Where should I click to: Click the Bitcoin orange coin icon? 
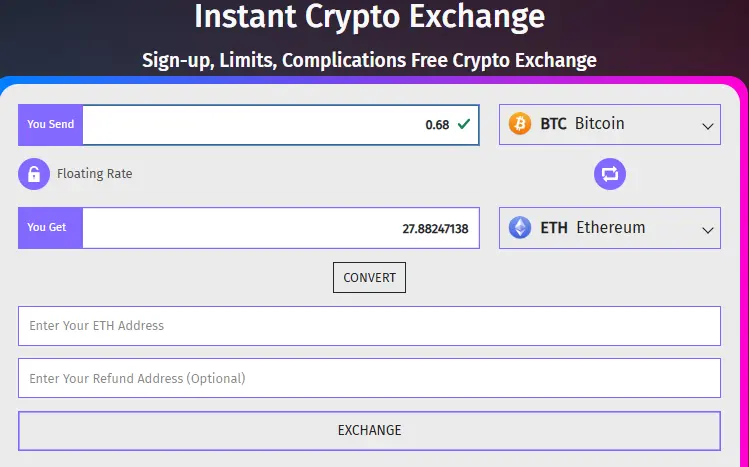pos(520,124)
